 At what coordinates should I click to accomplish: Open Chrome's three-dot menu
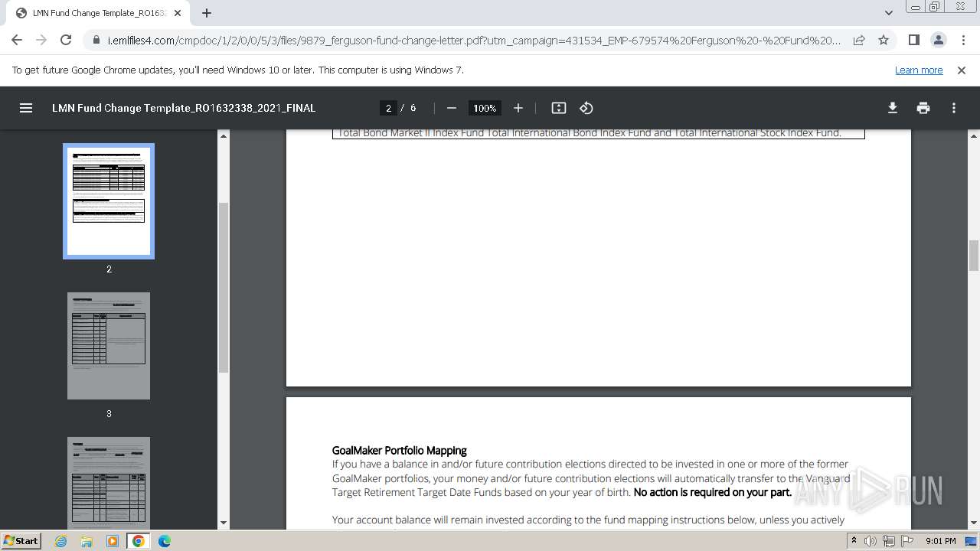(962, 40)
